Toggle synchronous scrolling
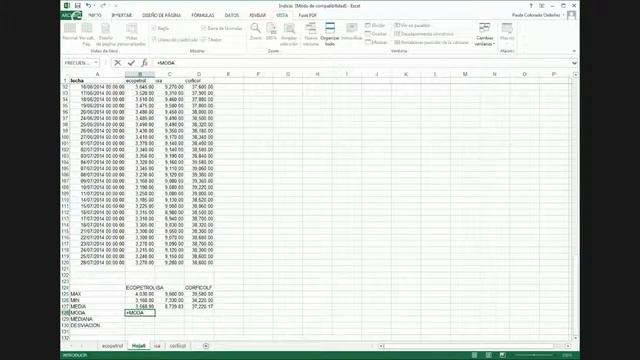 coord(424,34)
